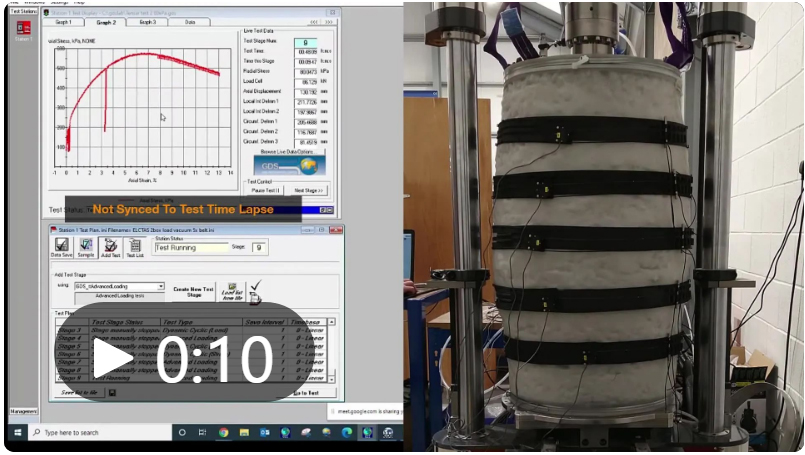Image resolution: width=805 pixels, height=455 pixels.
Task: Click the Axial Displacement value field
Action: coord(306,92)
